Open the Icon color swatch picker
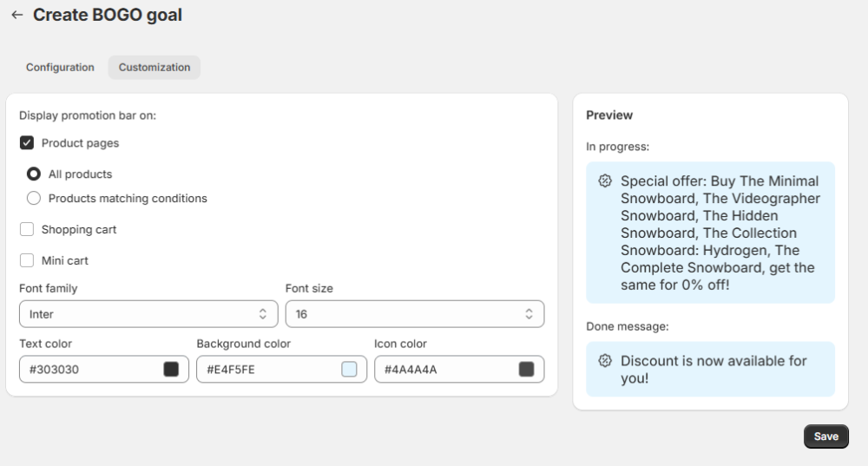The width and height of the screenshot is (868, 466). coord(526,370)
